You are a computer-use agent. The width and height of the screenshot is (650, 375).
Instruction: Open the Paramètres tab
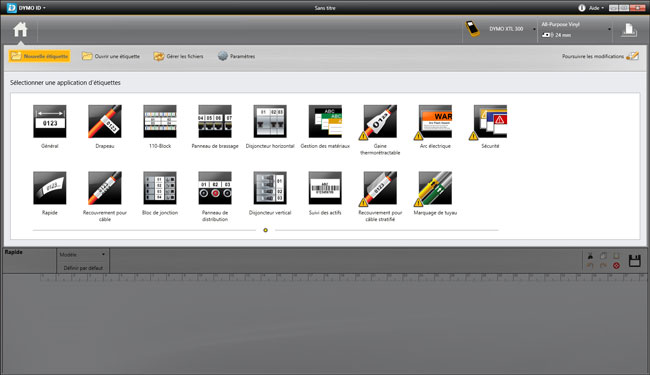[x=236, y=56]
